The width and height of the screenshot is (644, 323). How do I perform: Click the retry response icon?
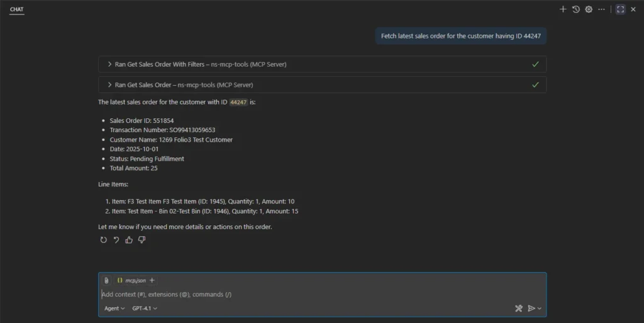(x=104, y=240)
